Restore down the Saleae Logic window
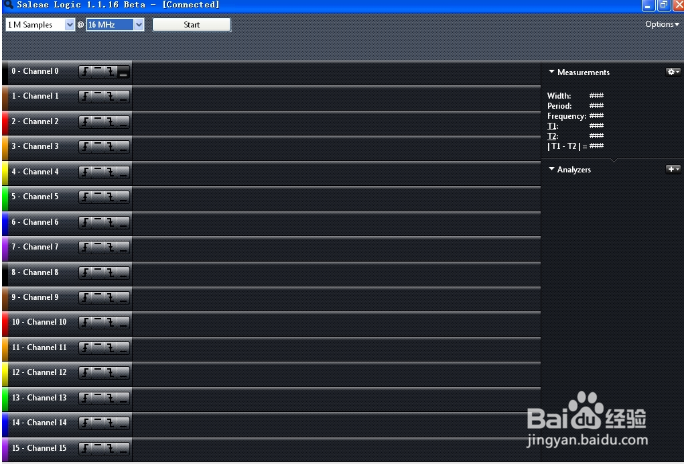The height and width of the screenshot is (464, 687). pyautogui.click(x=663, y=6)
